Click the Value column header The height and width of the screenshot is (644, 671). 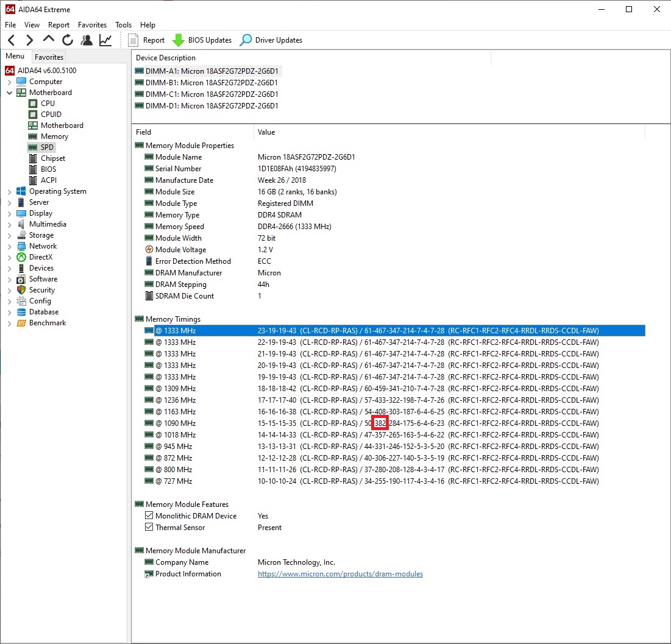pyautogui.click(x=449, y=132)
